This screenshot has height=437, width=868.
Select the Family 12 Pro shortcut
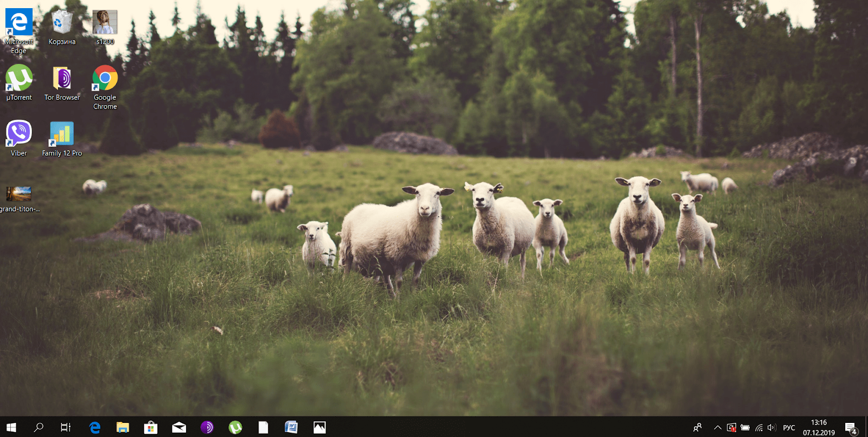(x=62, y=139)
